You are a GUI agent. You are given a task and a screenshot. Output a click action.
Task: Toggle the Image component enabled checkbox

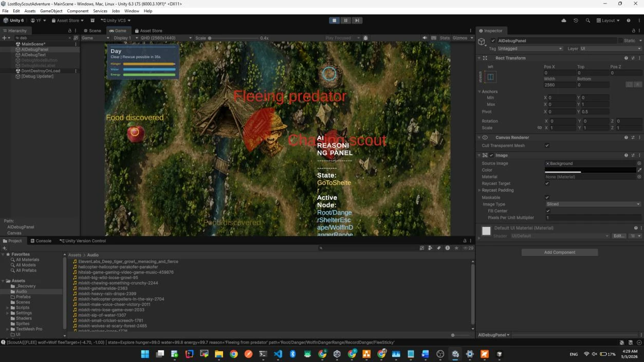(x=491, y=156)
